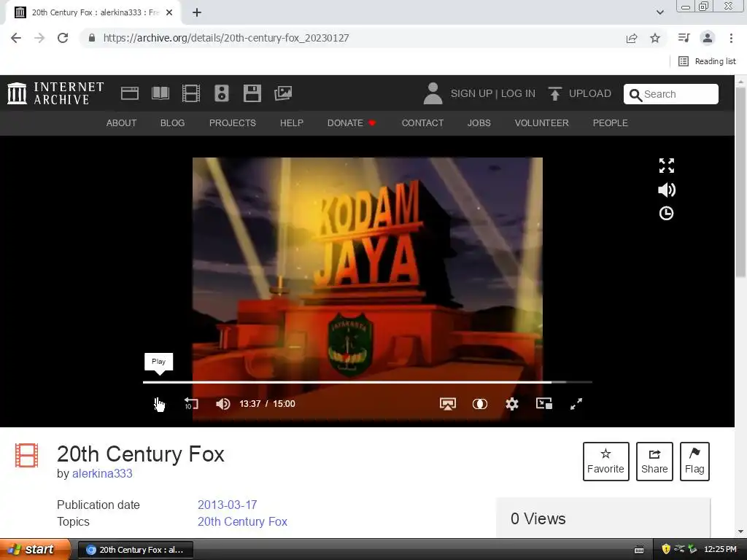
Task: Click the user avatar icon
Action: click(x=433, y=93)
